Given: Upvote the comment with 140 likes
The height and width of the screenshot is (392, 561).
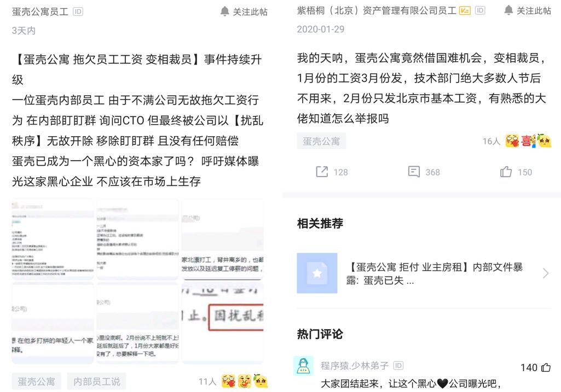Looking at the screenshot, I should (x=546, y=367).
